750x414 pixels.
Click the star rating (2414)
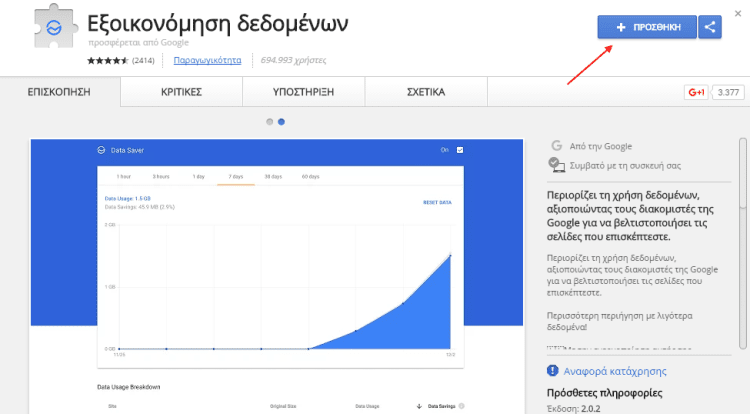(x=121, y=60)
